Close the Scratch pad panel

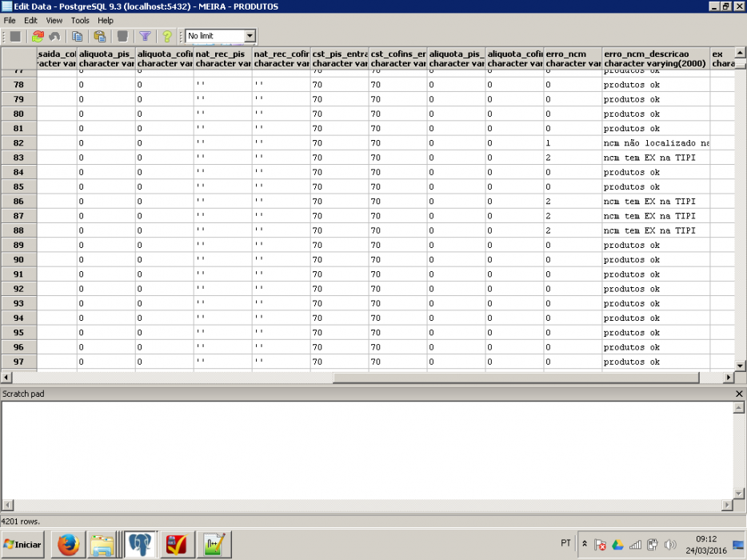(x=739, y=394)
